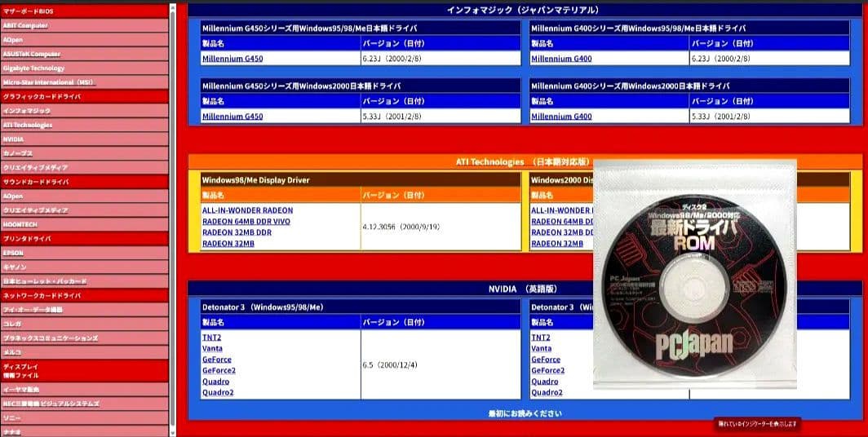Click the NVIDIA（英語版） section header
This screenshot has height=437, width=868.
[525, 289]
